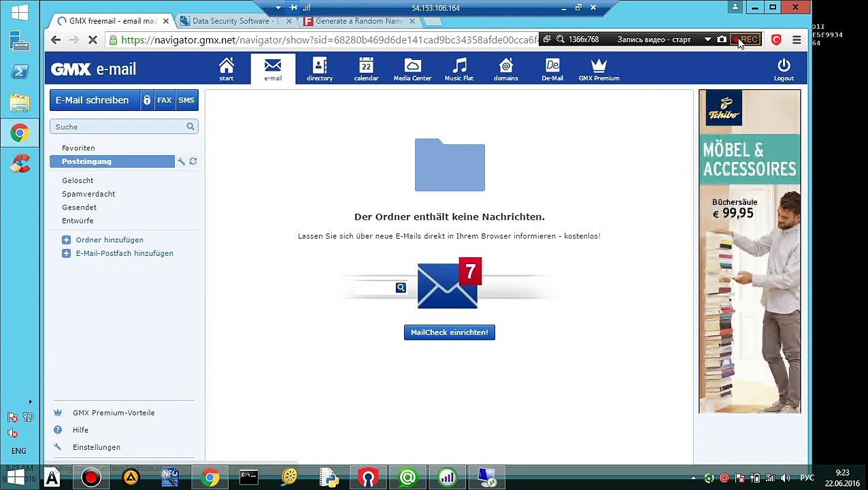Open Chrome hamburger menu
868x490 pixels.
797,40
